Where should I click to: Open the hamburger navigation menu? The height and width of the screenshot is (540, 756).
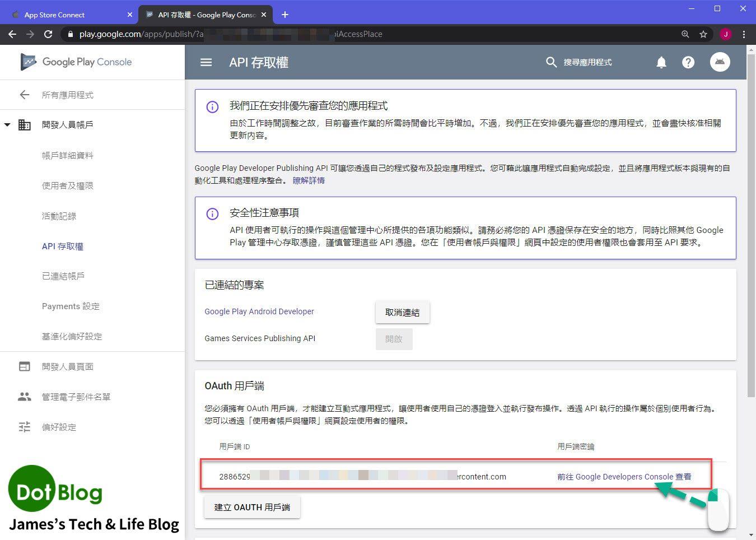tap(206, 62)
